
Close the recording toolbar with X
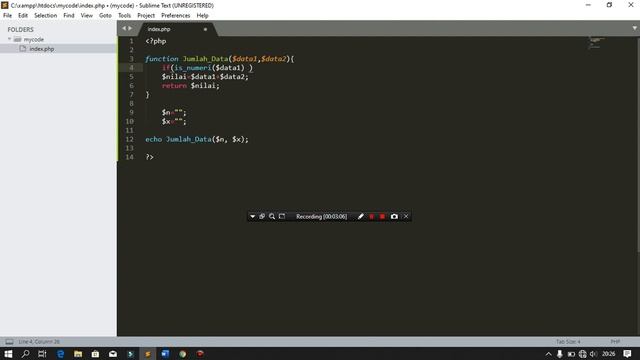click(x=406, y=216)
